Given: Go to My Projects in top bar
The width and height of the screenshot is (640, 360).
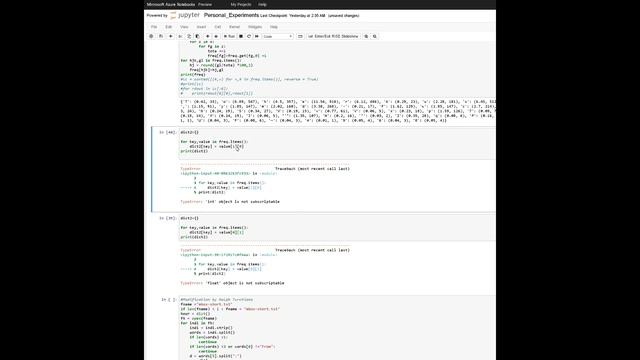Looking at the screenshot, I should (241, 4).
